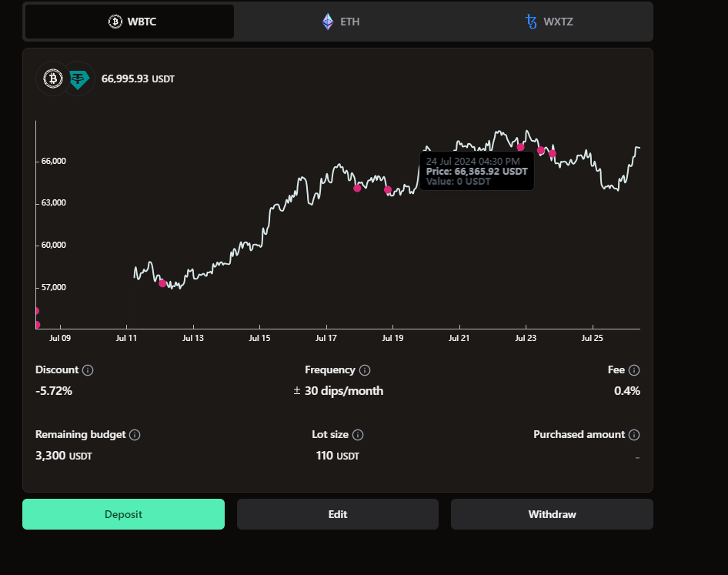Click the -5.72% discount value

[54, 391]
